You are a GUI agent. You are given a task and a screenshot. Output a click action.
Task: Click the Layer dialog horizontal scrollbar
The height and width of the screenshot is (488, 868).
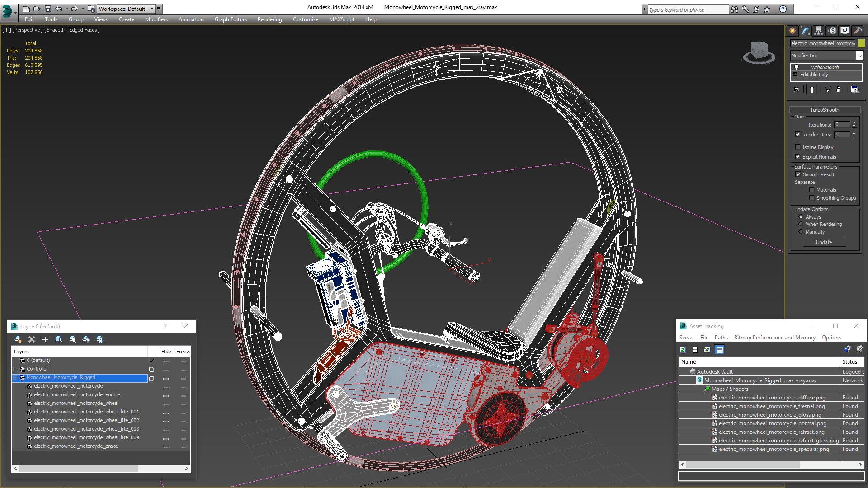tap(101, 469)
